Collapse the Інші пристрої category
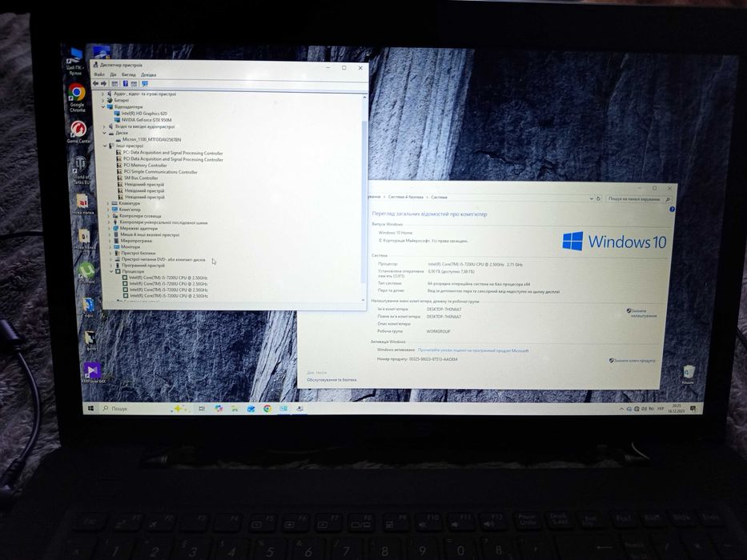 (x=106, y=146)
